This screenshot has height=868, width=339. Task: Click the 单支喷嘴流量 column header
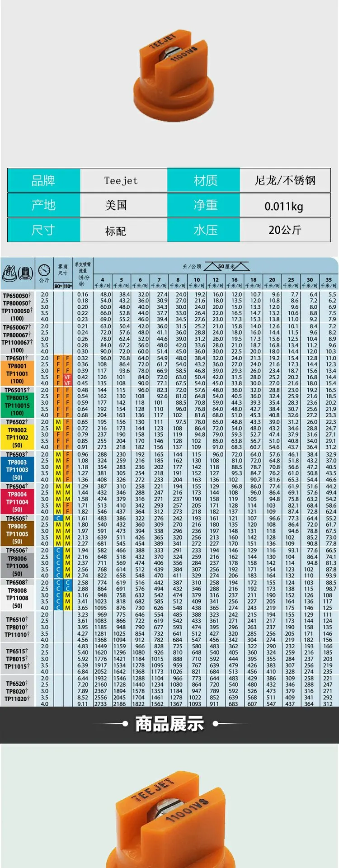click(x=83, y=273)
